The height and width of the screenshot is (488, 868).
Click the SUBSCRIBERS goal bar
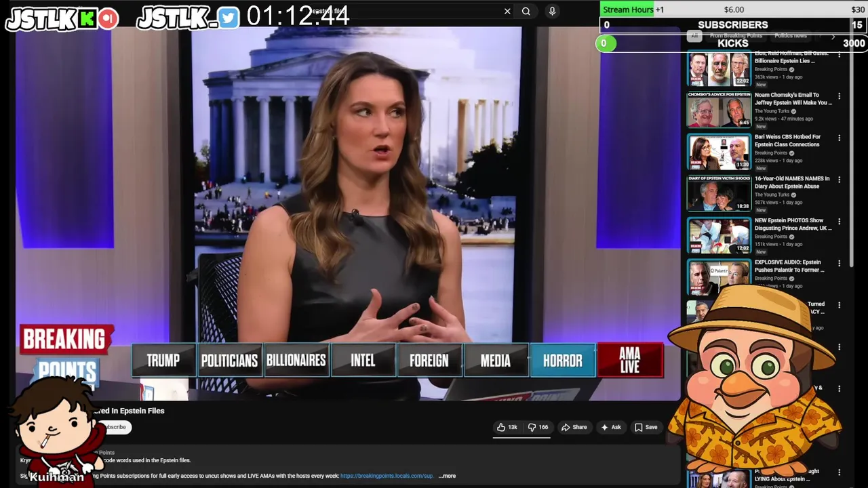click(732, 25)
